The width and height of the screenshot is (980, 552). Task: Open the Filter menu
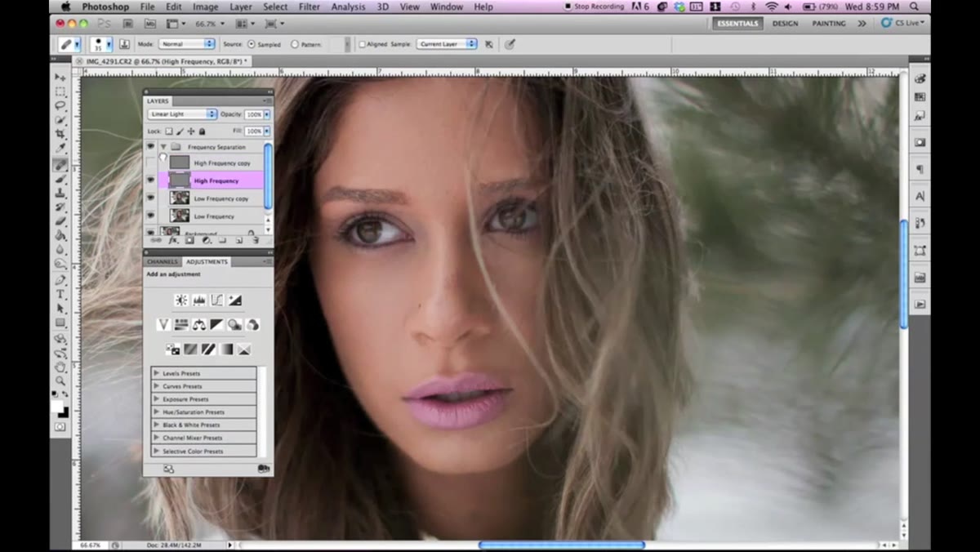(x=310, y=7)
